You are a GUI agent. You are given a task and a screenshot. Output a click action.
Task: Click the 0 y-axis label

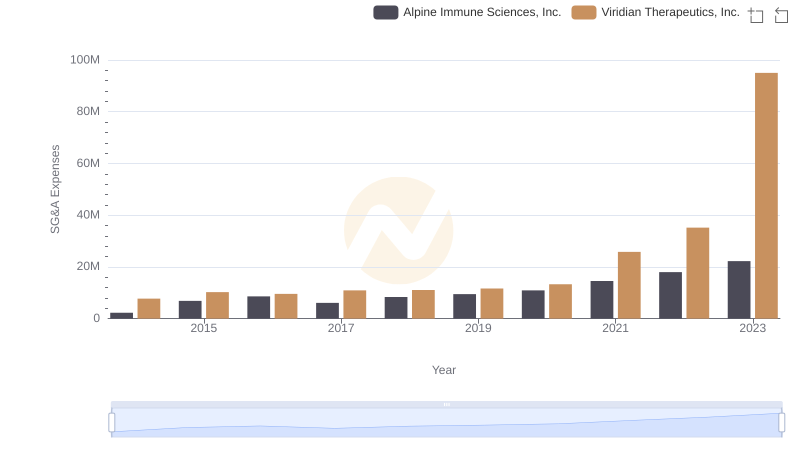pos(96,318)
